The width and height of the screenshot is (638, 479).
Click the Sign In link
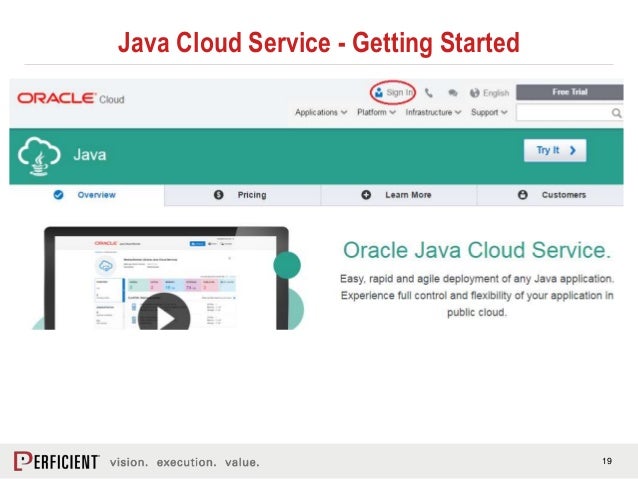point(393,92)
